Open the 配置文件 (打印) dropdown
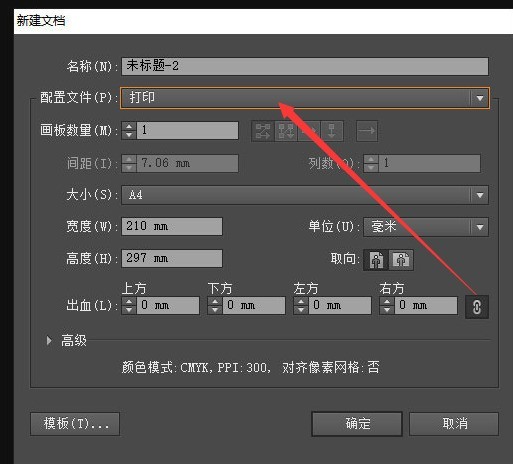Screen dimensions: 513x464 [305, 98]
